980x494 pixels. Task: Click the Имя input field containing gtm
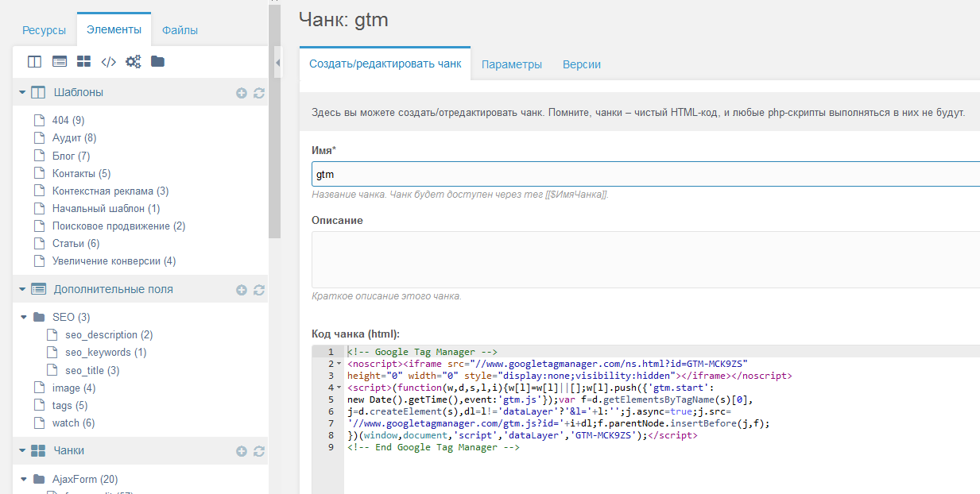[645, 174]
